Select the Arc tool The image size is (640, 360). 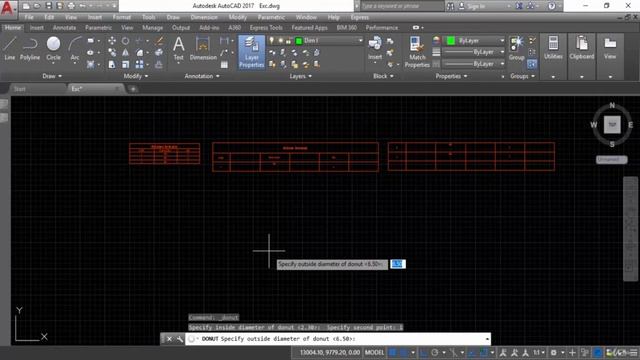[75, 49]
